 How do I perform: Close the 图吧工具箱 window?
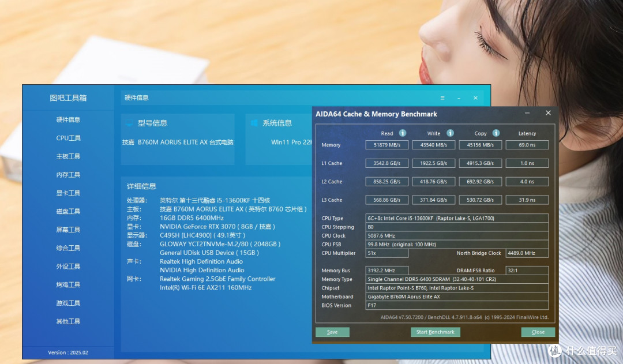tap(475, 97)
